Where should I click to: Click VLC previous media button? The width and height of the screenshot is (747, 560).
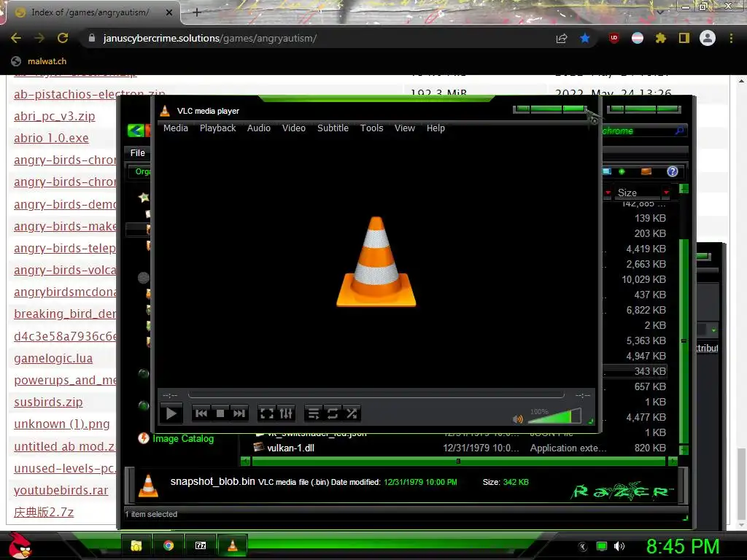tap(201, 413)
